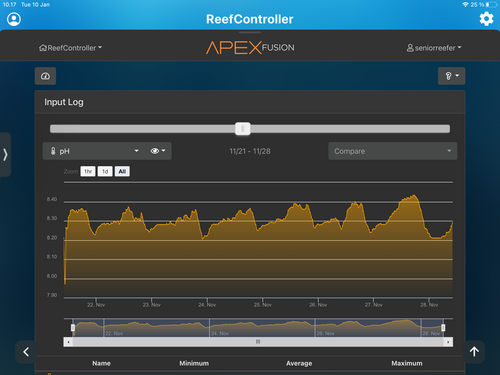Click the navigator scrollbar right arrow
This screenshot has height=375, width=500.
(x=448, y=342)
